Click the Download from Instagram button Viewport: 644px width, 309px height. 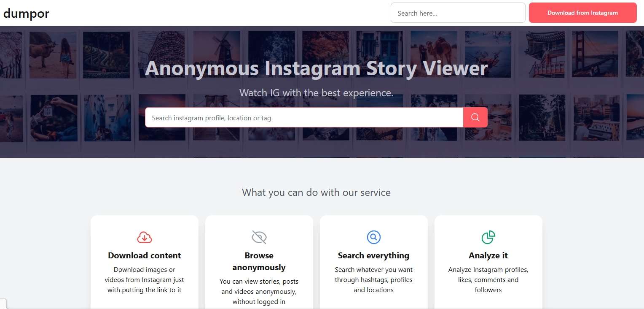point(582,13)
